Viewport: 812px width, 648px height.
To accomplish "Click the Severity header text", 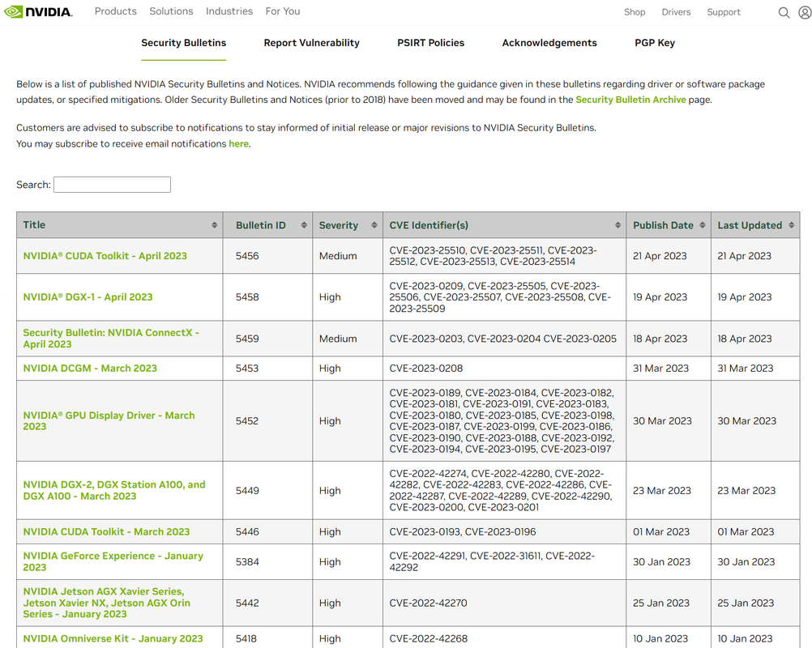I will [338, 225].
